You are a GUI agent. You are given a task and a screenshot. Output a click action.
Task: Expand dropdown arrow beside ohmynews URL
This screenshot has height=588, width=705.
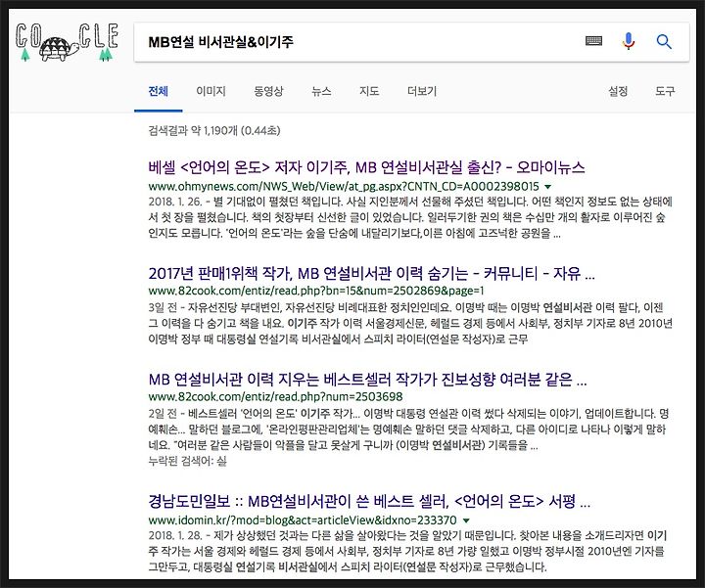click(547, 187)
